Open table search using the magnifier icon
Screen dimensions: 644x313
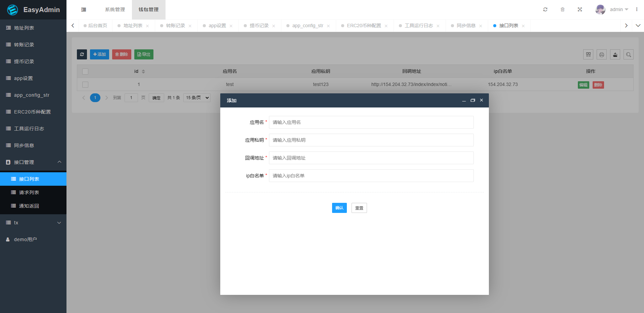pyautogui.click(x=628, y=54)
